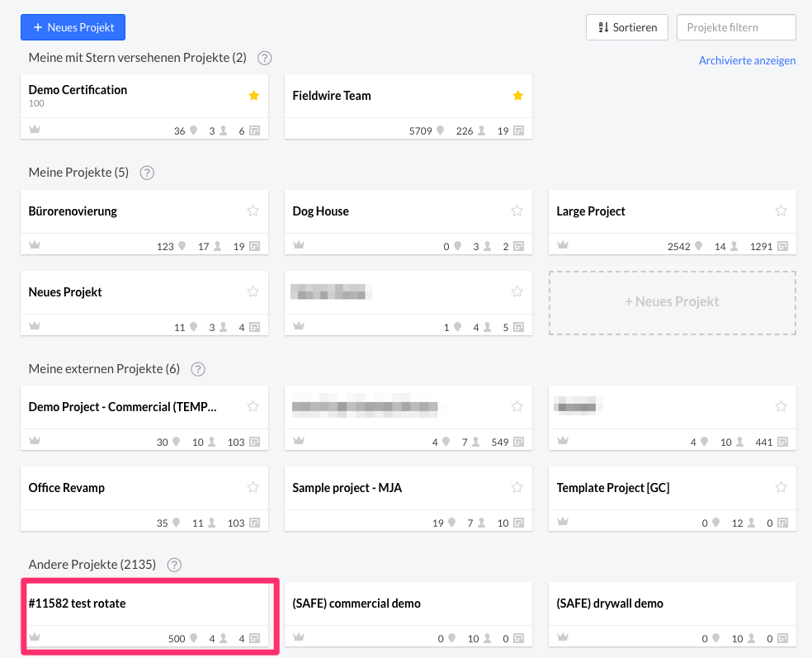Image resolution: width=812 pixels, height=658 pixels.
Task: Unstar the Fieldwire Team project
Action: coord(517,96)
